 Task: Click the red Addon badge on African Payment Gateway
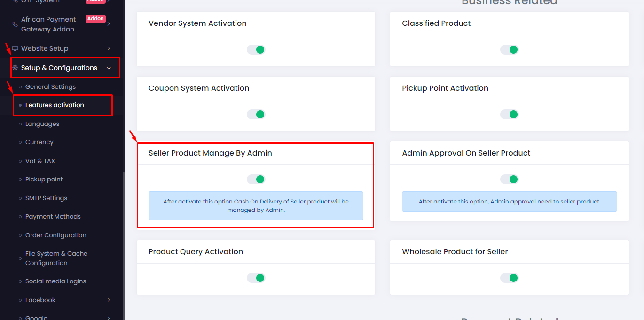tap(95, 19)
